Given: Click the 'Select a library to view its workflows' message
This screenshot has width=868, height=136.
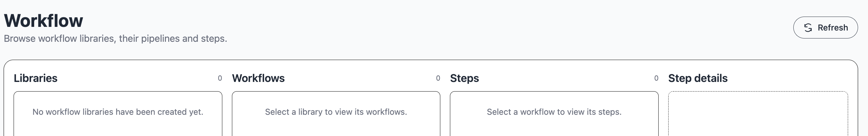Looking at the screenshot, I should tap(336, 112).
